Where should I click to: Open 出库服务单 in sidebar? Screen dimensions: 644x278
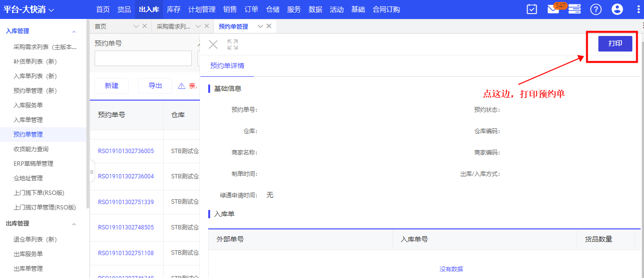[x=28, y=254]
